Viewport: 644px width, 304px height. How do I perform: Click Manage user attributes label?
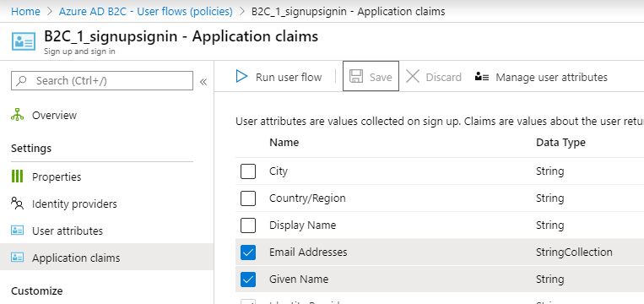coord(552,77)
